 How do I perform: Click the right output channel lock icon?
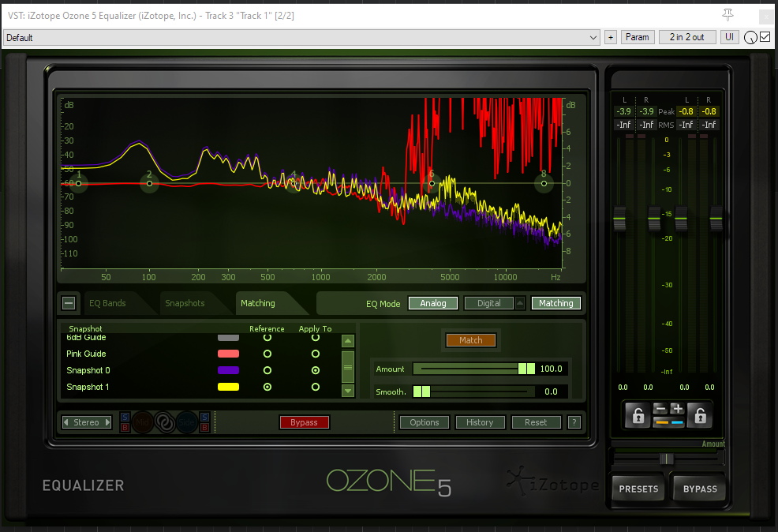coord(700,415)
